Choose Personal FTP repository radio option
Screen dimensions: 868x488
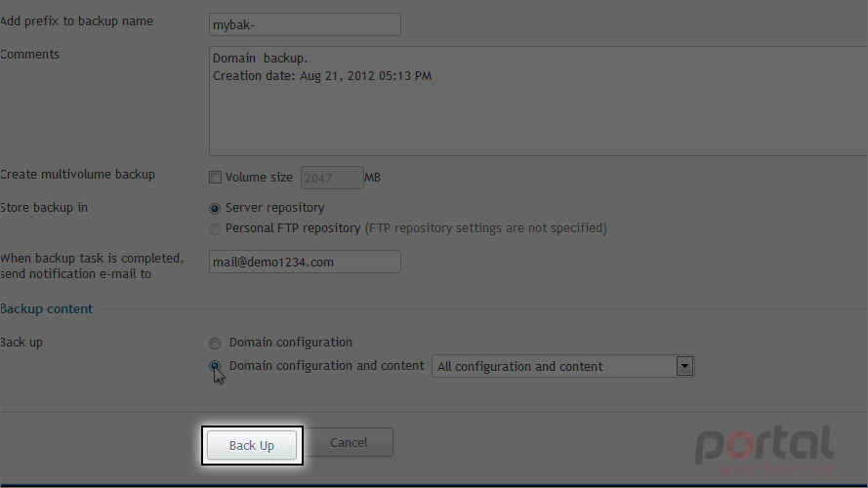(215, 229)
